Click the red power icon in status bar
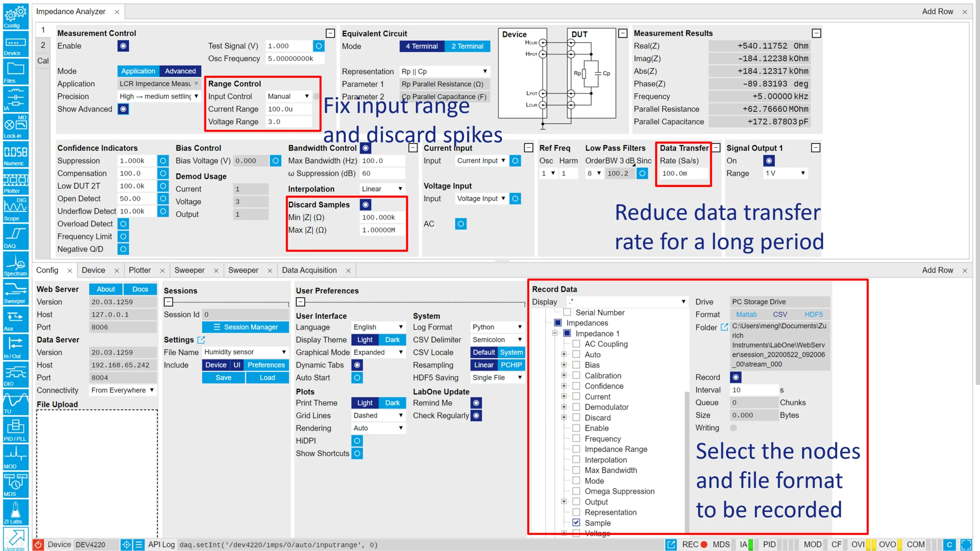This screenshot has width=980, height=551. 38,544
